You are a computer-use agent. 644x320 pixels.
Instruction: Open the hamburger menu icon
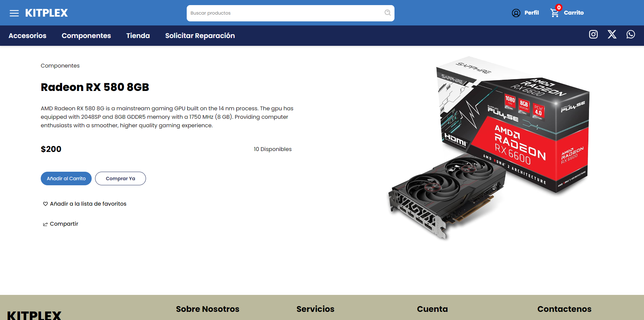click(x=14, y=13)
